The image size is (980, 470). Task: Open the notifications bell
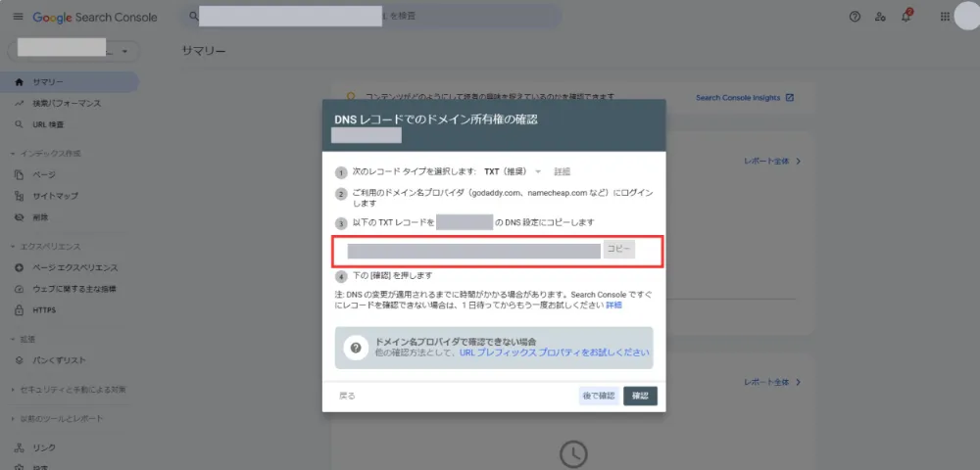pyautogui.click(x=906, y=17)
